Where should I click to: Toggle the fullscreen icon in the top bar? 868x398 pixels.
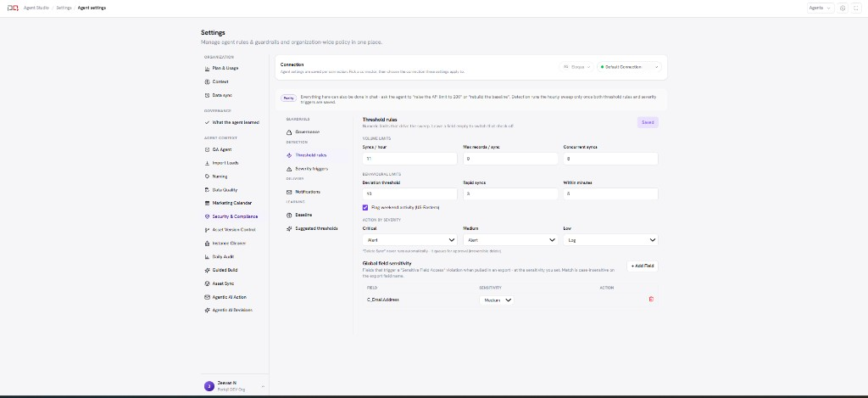point(858,8)
